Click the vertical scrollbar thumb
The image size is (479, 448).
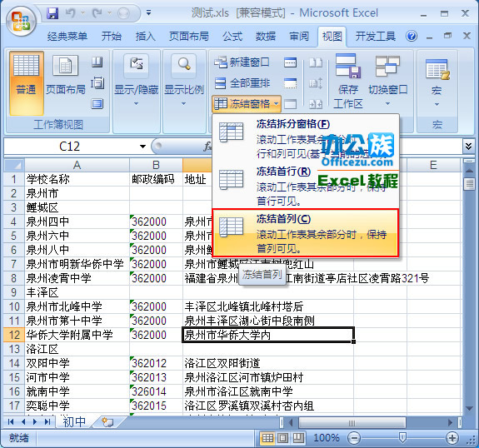pyautogui.click(x=469, y=184)
